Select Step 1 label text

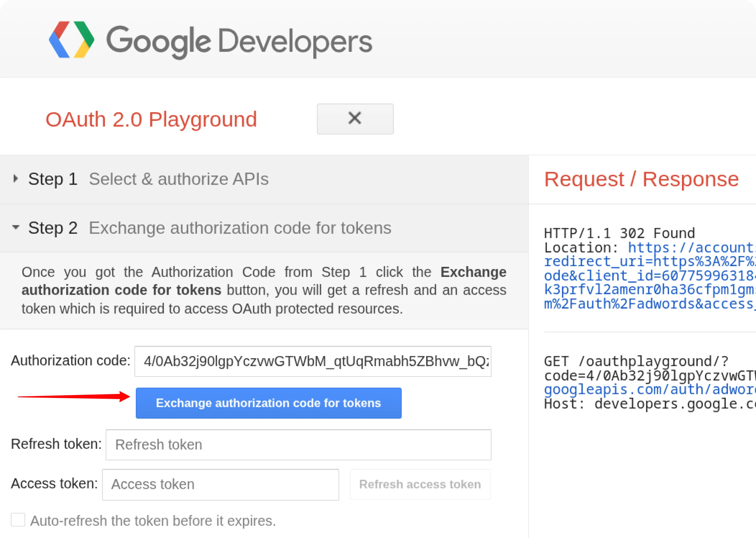(53, 179)
